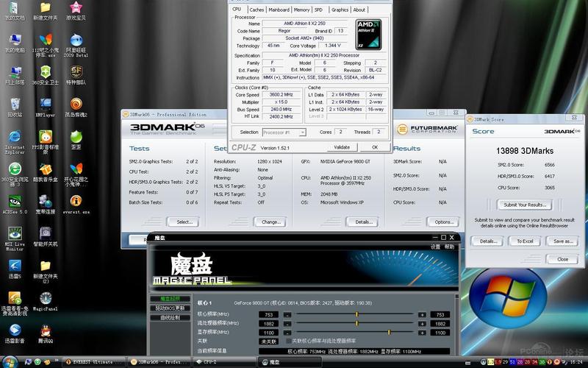The image size is (588, 368).
Task: Open the top 新建文件夹 folder icon
Action: [46, 10]
